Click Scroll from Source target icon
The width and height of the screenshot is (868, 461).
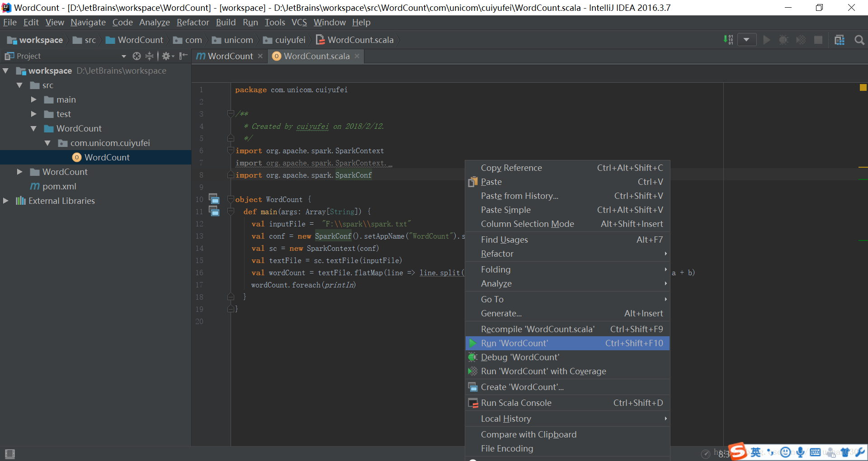[x=137, y=56]
